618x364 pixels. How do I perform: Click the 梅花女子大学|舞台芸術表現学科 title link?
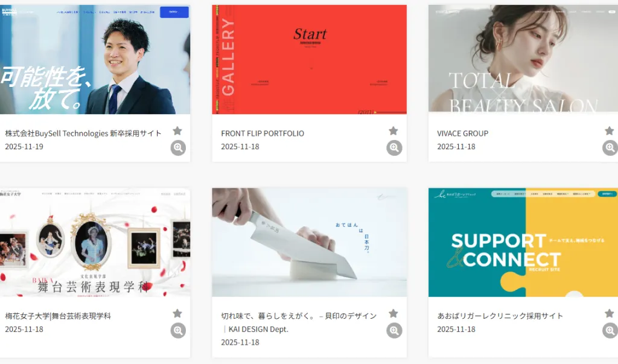[58, 316]
